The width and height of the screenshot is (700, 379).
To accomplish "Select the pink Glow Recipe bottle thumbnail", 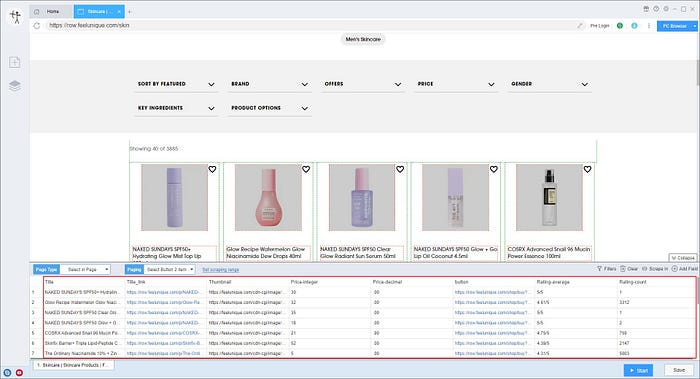I will [x=268, y=197].
